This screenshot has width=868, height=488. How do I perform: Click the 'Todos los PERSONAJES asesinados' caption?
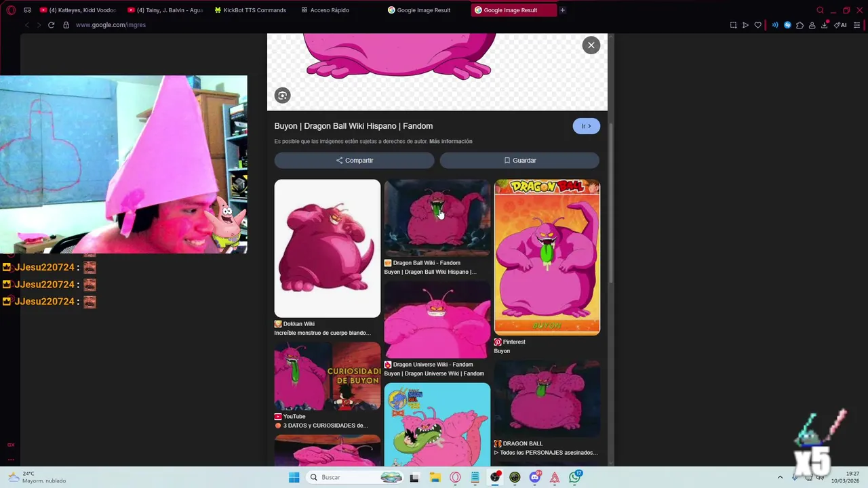pyautogui.click(x=546, y=453)
